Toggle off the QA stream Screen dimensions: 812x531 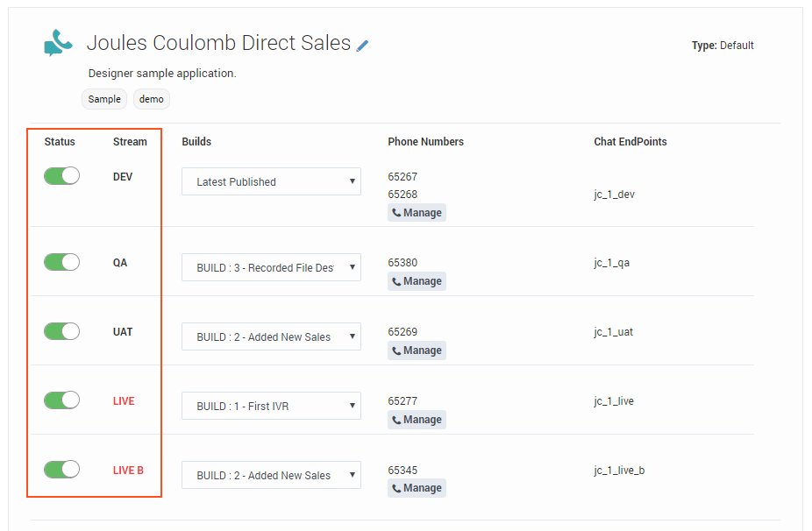pos(61,262)
